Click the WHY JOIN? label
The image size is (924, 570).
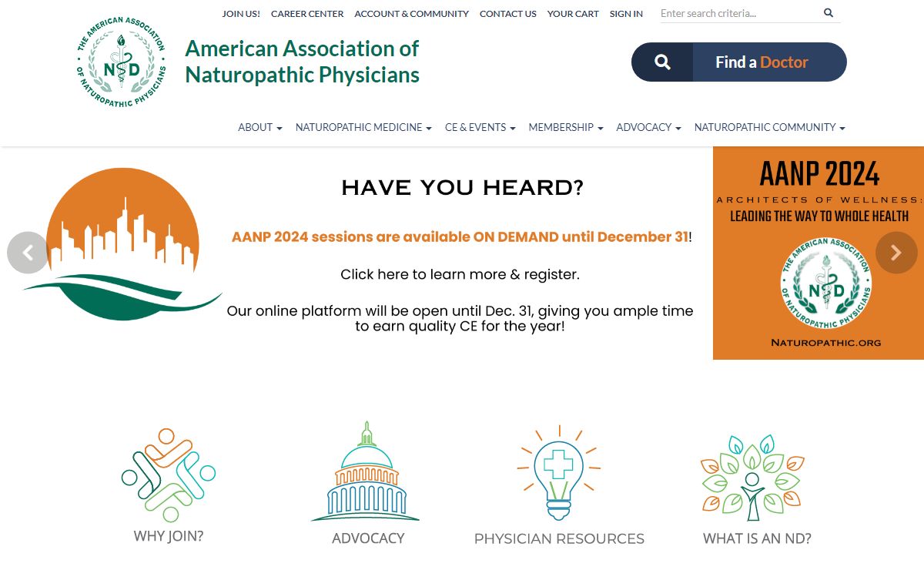click(x=169, y=536)
